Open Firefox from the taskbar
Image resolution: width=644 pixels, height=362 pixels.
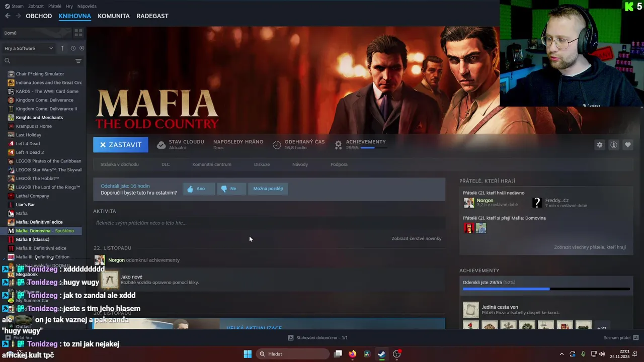point(352,354)
